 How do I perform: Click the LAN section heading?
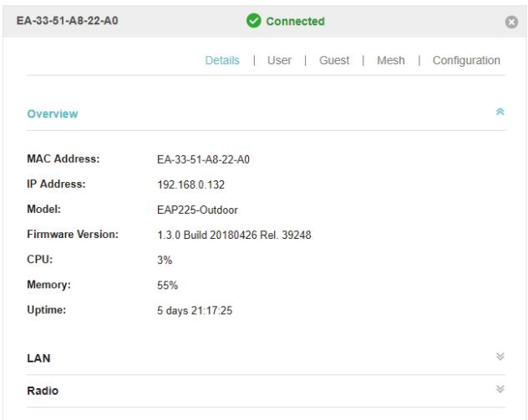point(38,358)
